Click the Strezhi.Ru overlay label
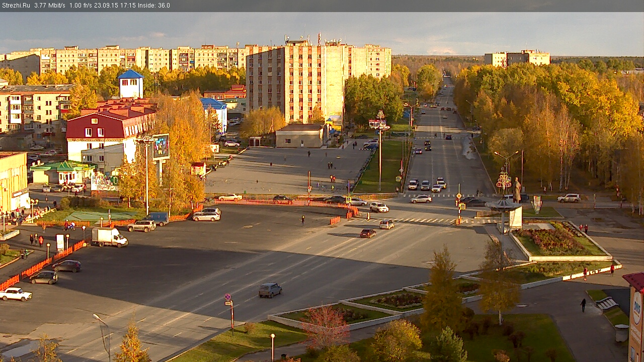This screenshot has width=644, height=362. 15,6
